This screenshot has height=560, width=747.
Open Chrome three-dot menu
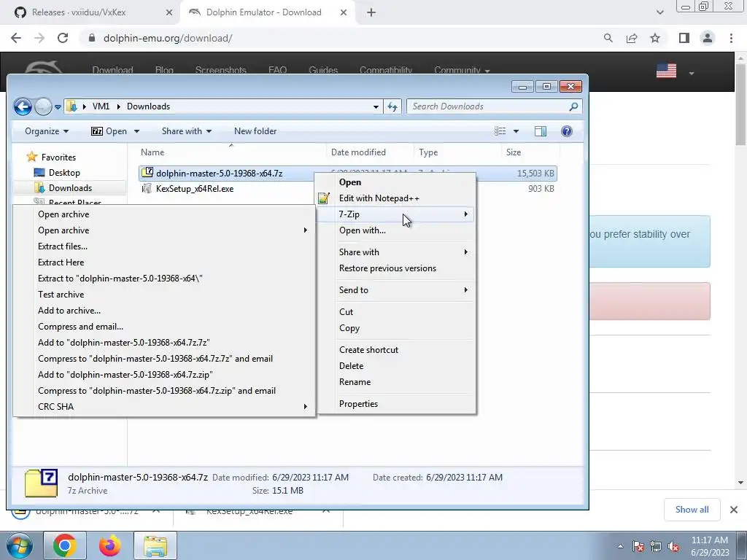tap(731, 38)
